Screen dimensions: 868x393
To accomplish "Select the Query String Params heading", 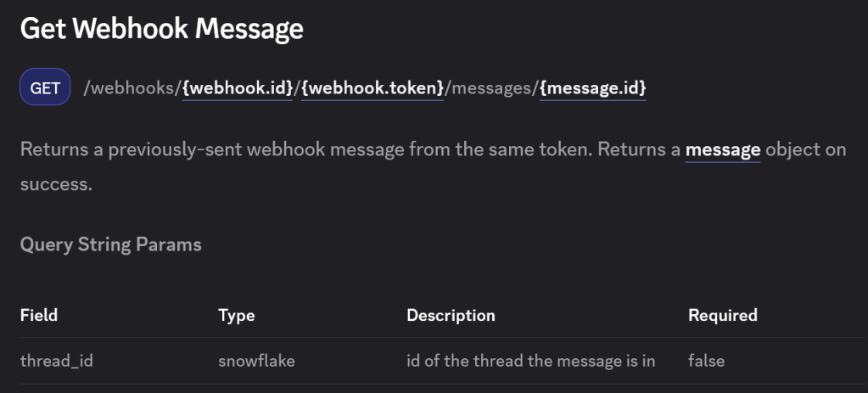I will tap(111, 245).
